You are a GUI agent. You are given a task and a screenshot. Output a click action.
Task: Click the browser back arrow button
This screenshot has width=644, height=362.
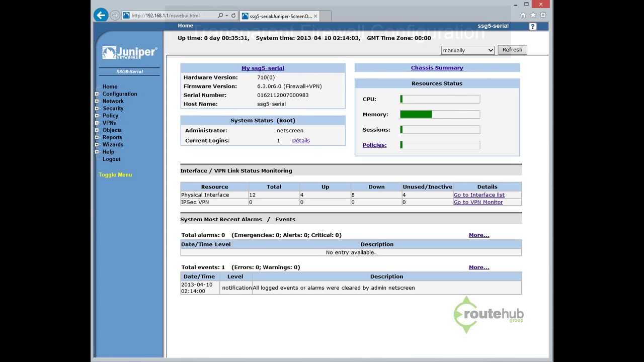[x=101, y=15]
